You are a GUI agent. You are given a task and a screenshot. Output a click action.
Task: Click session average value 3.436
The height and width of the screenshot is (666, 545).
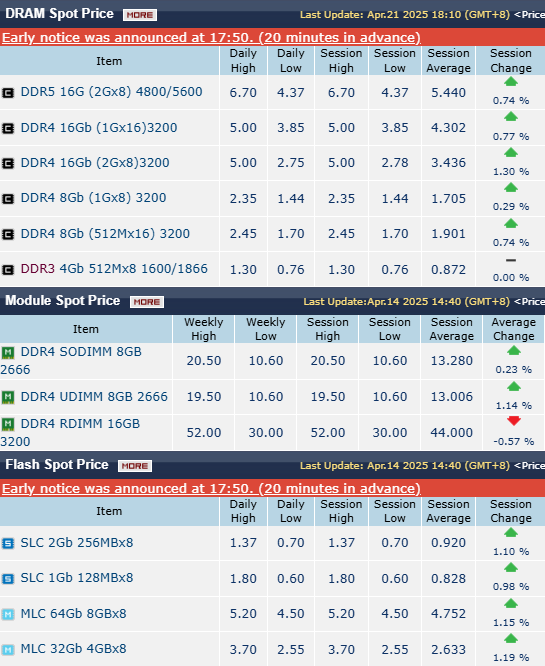coord(449,163)
